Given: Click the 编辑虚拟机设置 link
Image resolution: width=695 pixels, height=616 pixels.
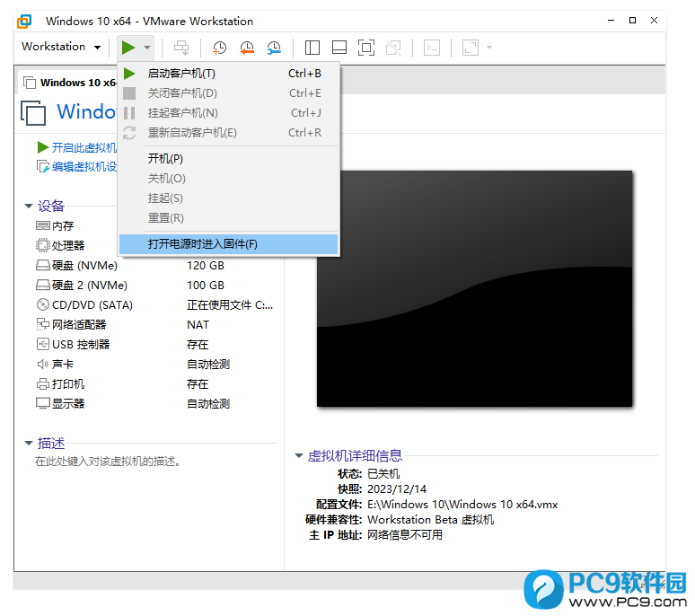Looking at the screenshot, I should coord(83,166).
